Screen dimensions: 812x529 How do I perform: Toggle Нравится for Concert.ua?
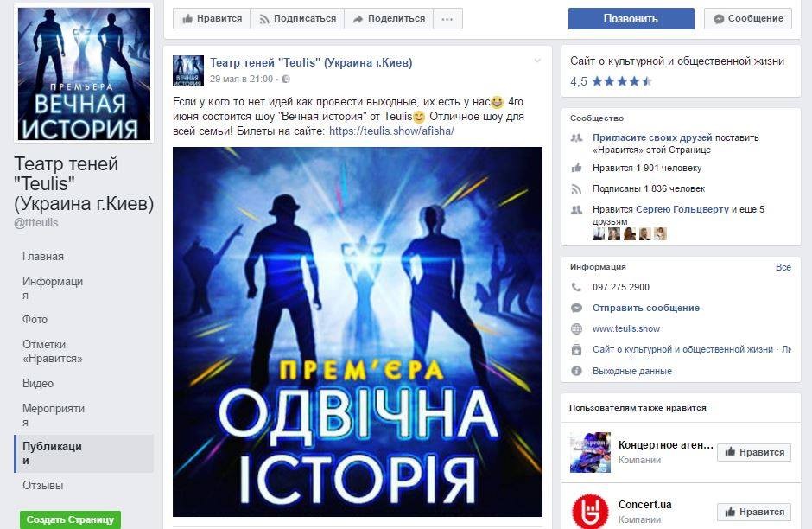pos(754,512)
